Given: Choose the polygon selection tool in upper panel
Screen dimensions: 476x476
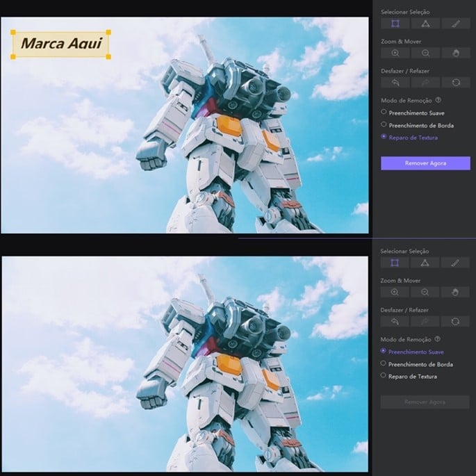Looking at the screenshot, I should point(425,24).
